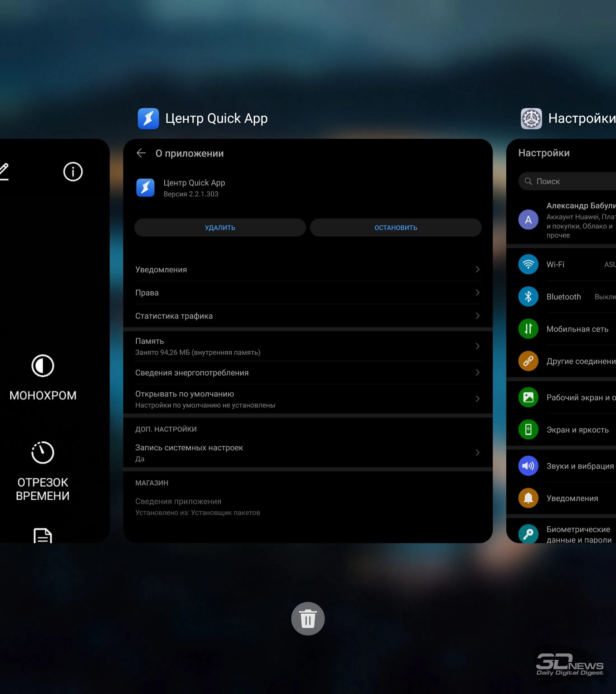The width and height of the screenshot is (616, 694).
Task: Tap the ОТРЕЗОК ВРЕМЕНИ timer icon
Action: click(43, 452)
